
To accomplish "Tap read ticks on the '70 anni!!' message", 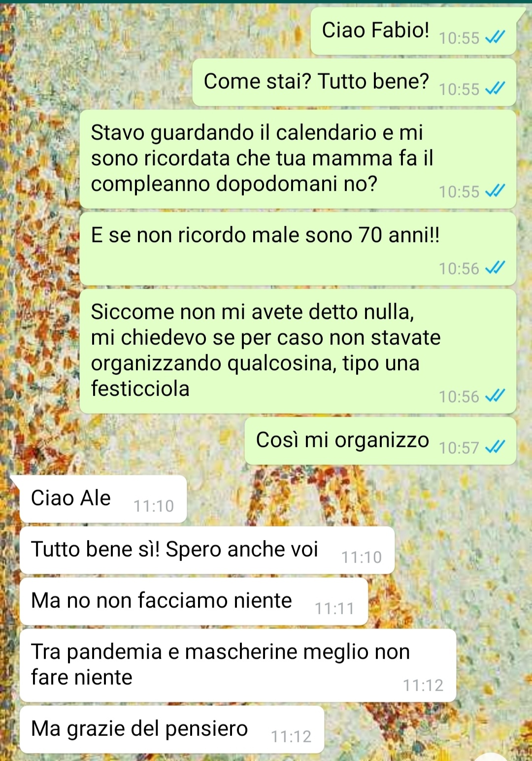I will pyautogui.click(x=495, y=268).
